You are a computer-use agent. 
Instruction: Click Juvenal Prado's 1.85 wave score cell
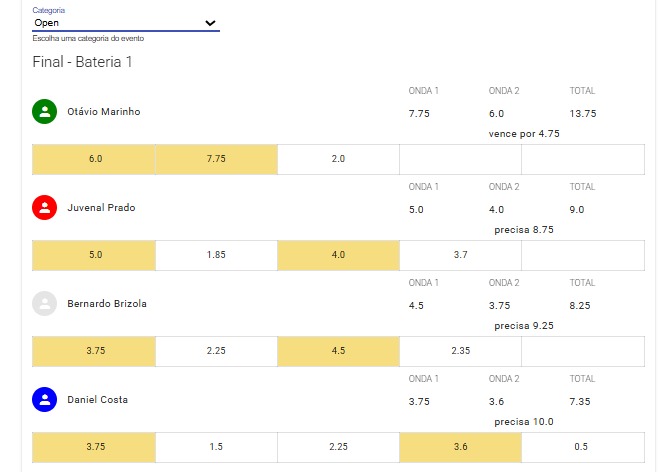point(216,255)
